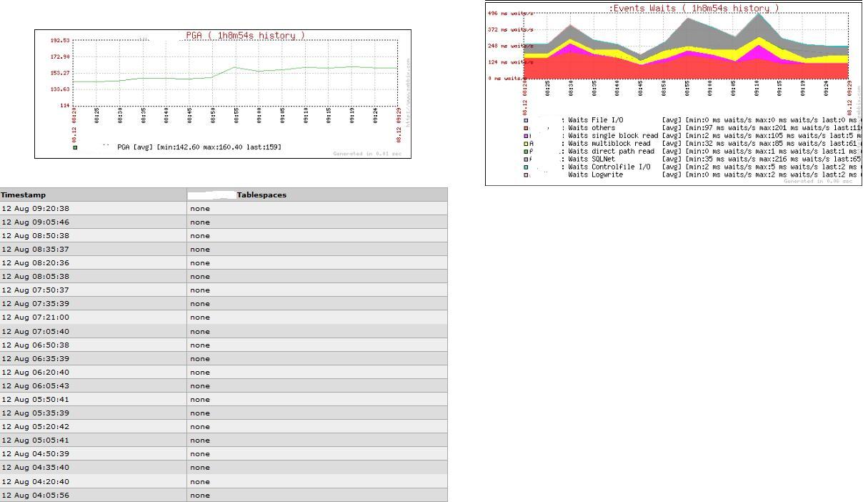Click the '12 Aug 09:20:38' timestamp cell
The width and height of the screenshot is (868, 502).
click(x=93, y=208)
